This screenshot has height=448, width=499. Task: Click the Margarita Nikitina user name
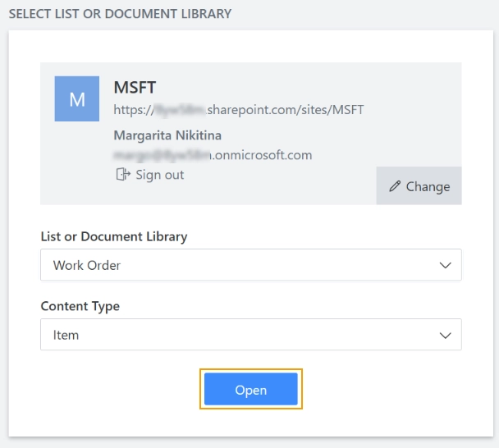click(x=167, y=135)
